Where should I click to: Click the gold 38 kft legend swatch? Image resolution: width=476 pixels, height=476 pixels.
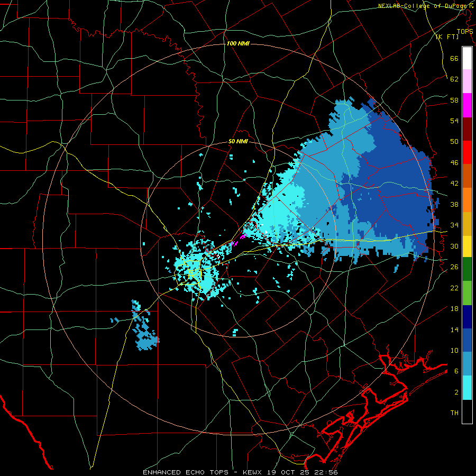tap(467, 223)
